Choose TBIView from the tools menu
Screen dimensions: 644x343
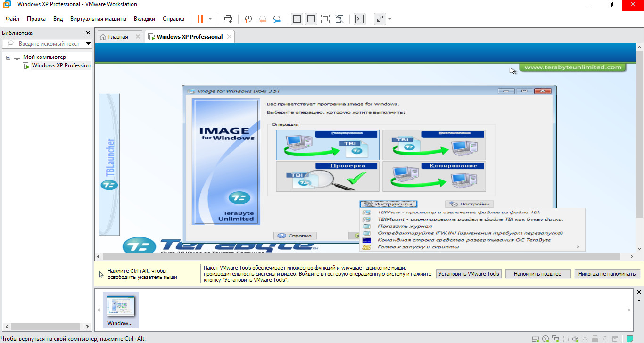[472, 212]
